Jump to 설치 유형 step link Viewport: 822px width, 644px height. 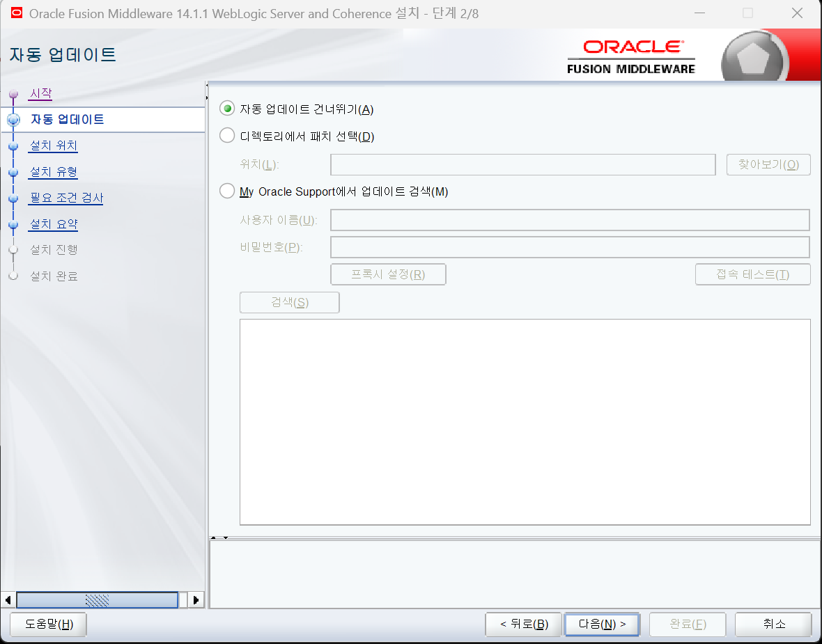54,172
